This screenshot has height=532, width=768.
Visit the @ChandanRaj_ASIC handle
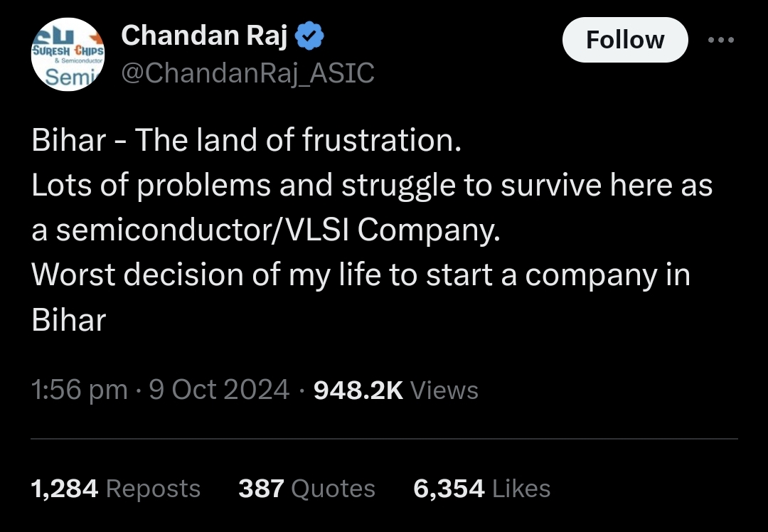(247, 73)
